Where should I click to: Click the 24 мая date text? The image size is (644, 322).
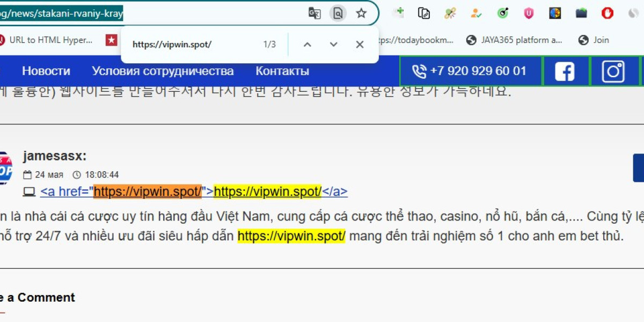pos(49,175)
